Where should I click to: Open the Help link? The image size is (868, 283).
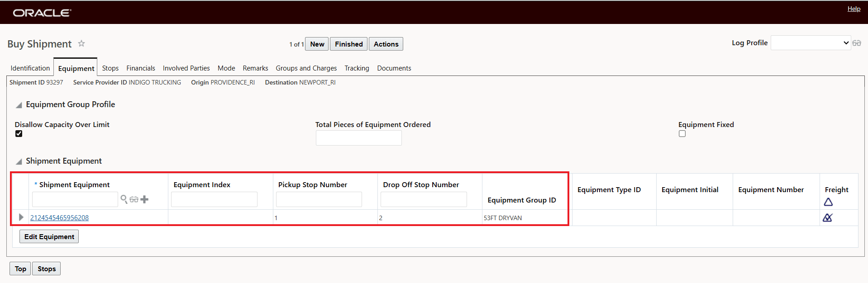click(854, 9)
